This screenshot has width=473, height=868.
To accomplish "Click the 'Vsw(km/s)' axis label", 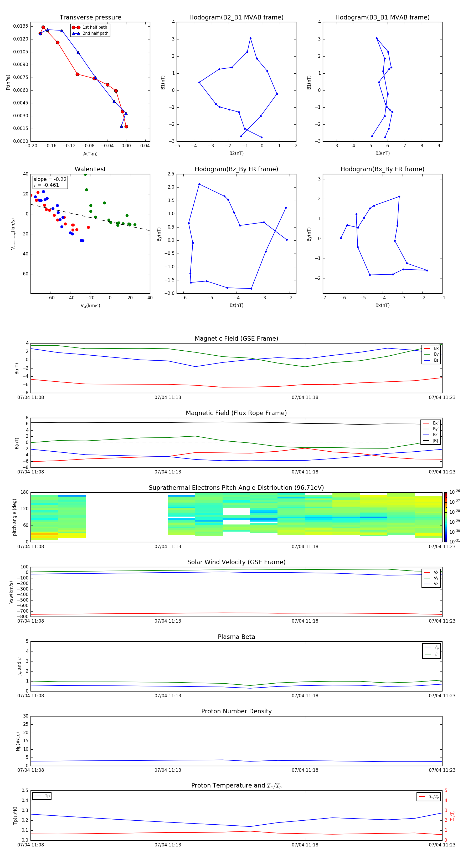I will tap(11, 592).
